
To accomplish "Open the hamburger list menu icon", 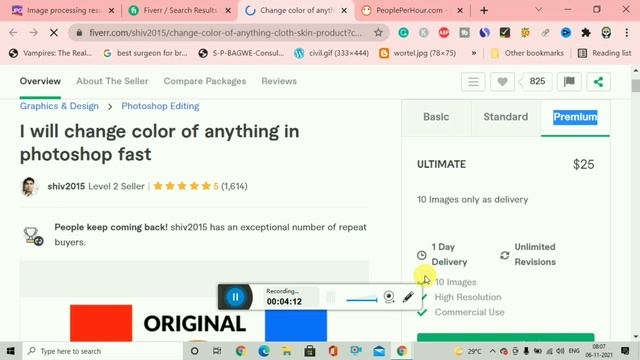I will [473, 82].
